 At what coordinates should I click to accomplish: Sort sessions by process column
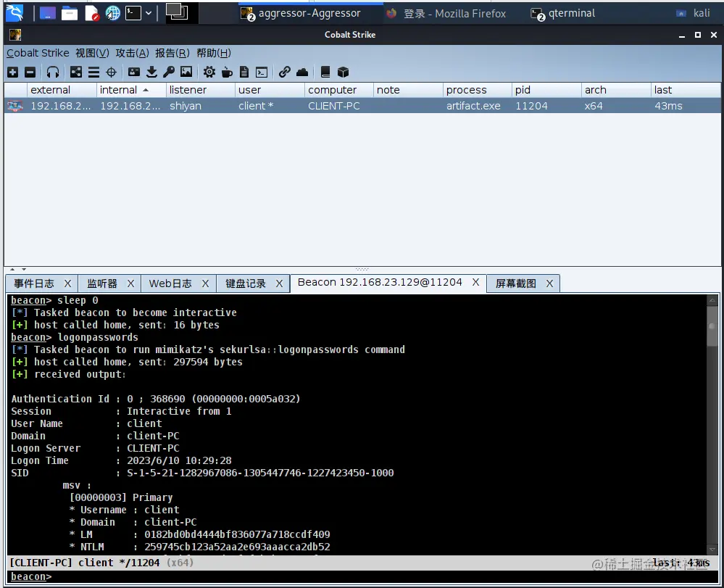point(478,90)
